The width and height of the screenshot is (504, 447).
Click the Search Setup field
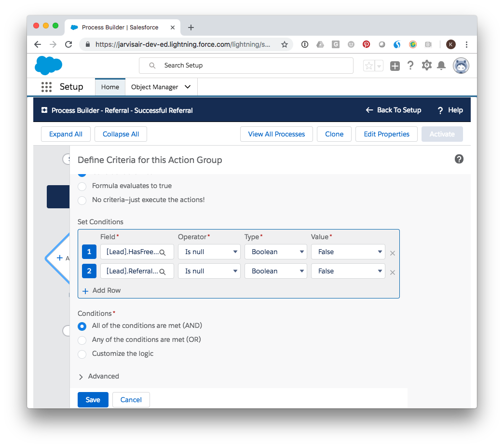click(x=246, y=66)
